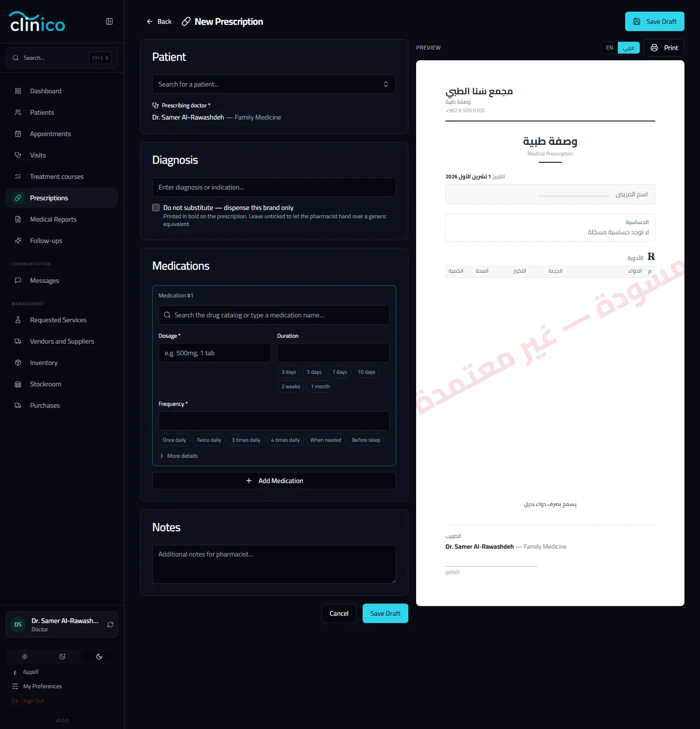Collapse the sidebar panel icon
The height and width of the screenshot is (729, 700).
(109, 21)
